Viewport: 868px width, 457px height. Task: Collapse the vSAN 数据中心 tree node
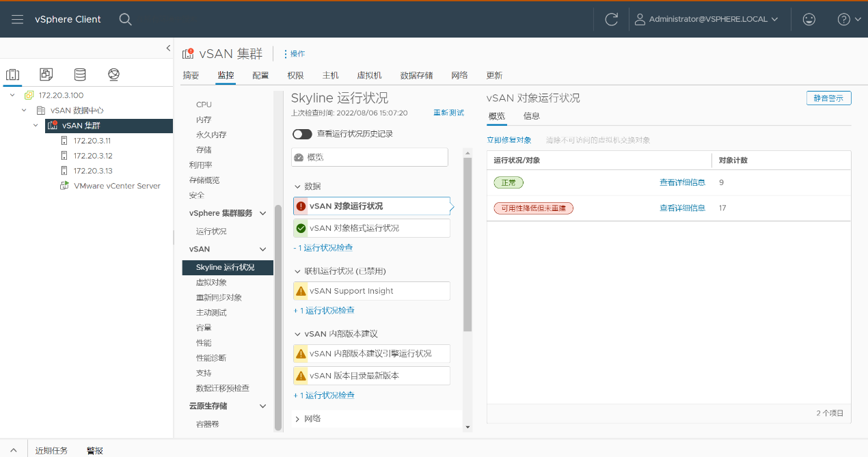24,110
